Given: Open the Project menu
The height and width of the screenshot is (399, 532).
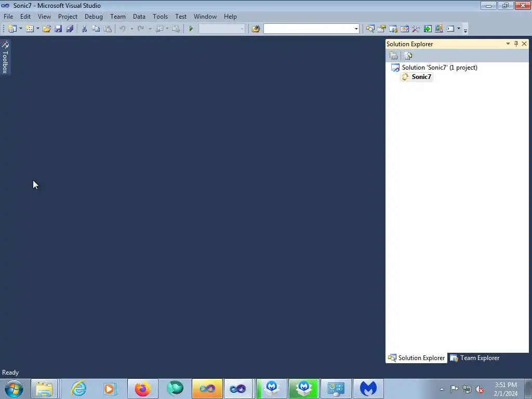Looking at the screenshot, I should [x=68, y=17].
